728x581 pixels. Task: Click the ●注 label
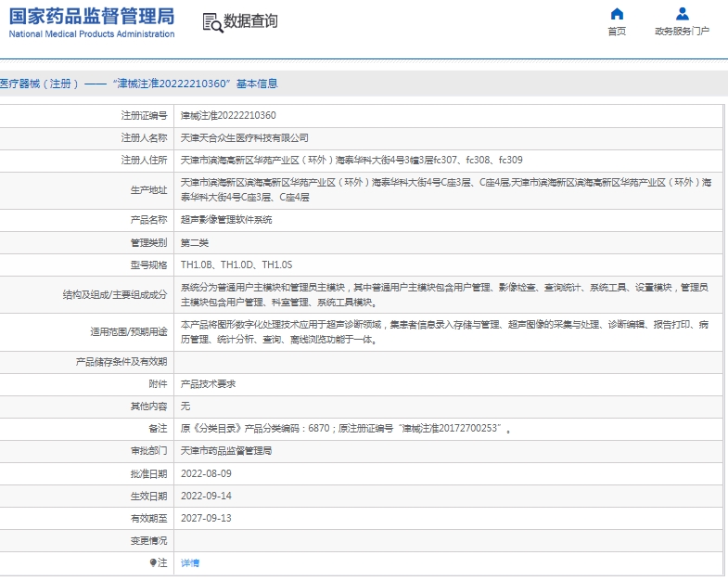click(159, 562)
